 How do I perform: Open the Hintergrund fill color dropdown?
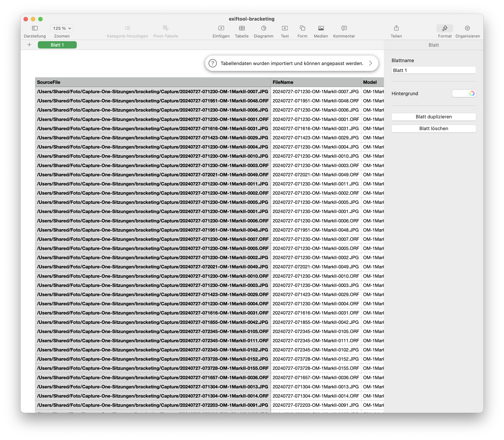click(460, 94)
